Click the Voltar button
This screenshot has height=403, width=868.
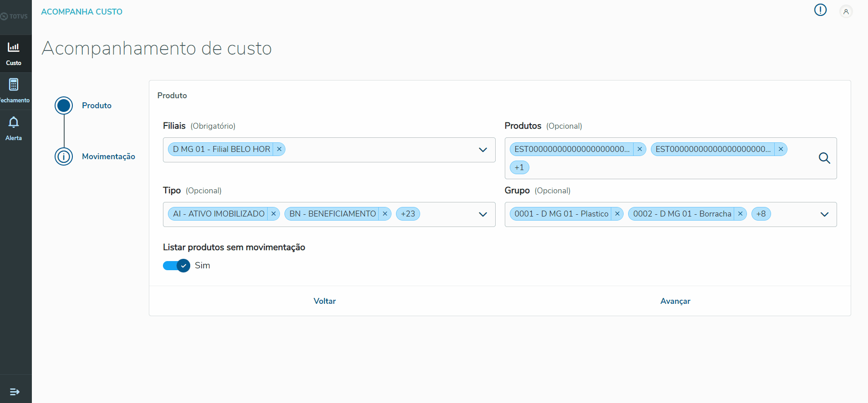pyautogui.click(x=325, y=301)
